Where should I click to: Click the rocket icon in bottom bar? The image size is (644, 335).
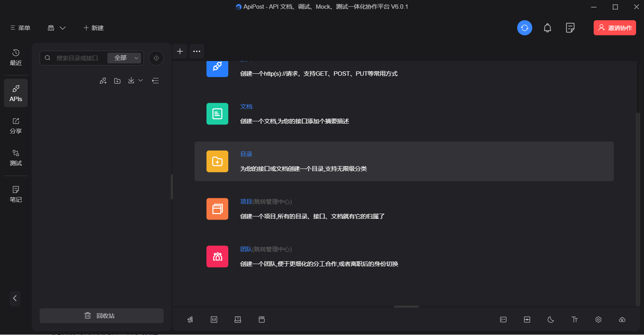point(190,320)
